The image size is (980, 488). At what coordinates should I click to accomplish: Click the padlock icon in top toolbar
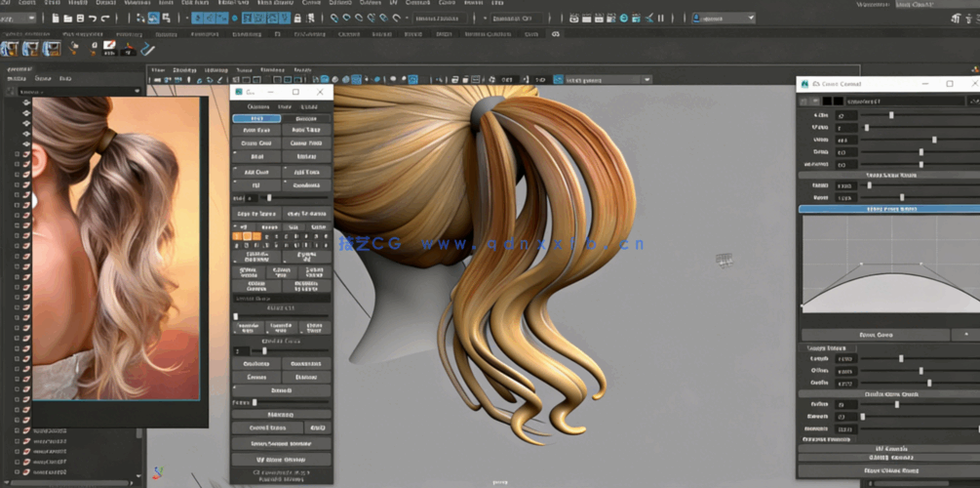296,18
